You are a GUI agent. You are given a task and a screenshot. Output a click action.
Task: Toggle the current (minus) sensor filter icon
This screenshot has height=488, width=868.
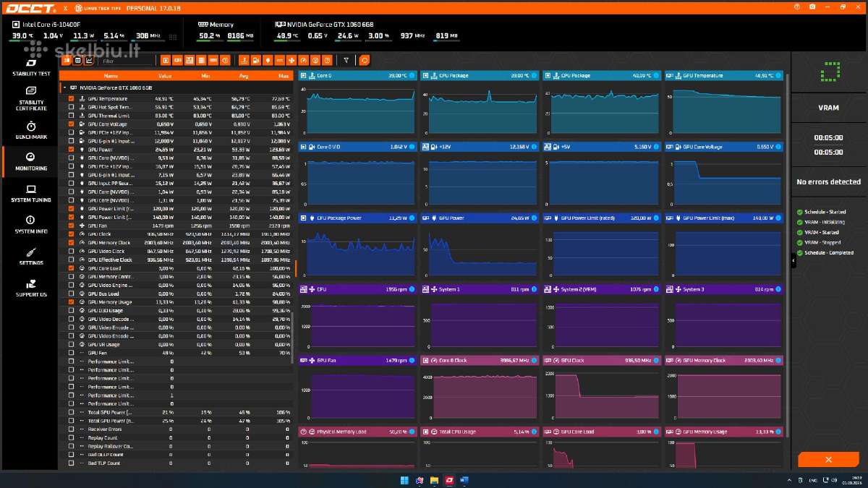tap(279, 61)
